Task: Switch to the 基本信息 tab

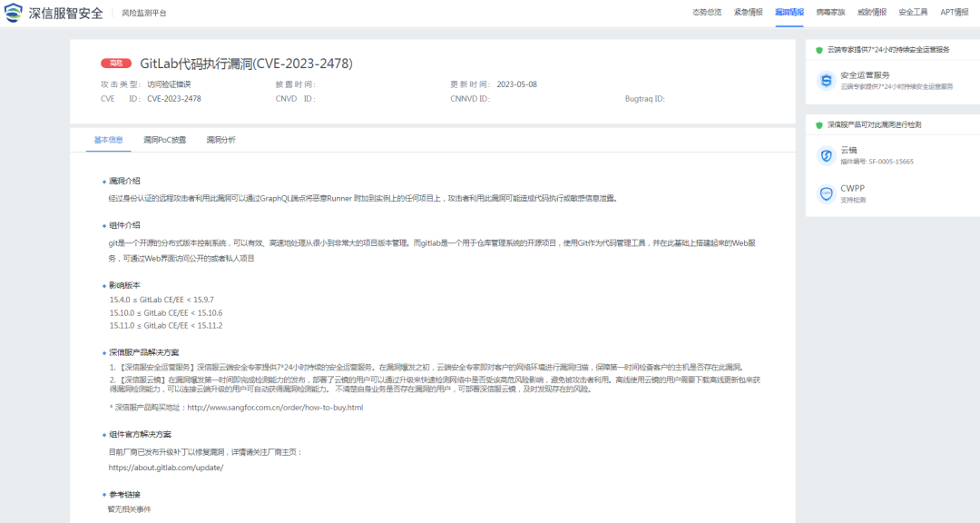Action: click(x=109, y=140)
